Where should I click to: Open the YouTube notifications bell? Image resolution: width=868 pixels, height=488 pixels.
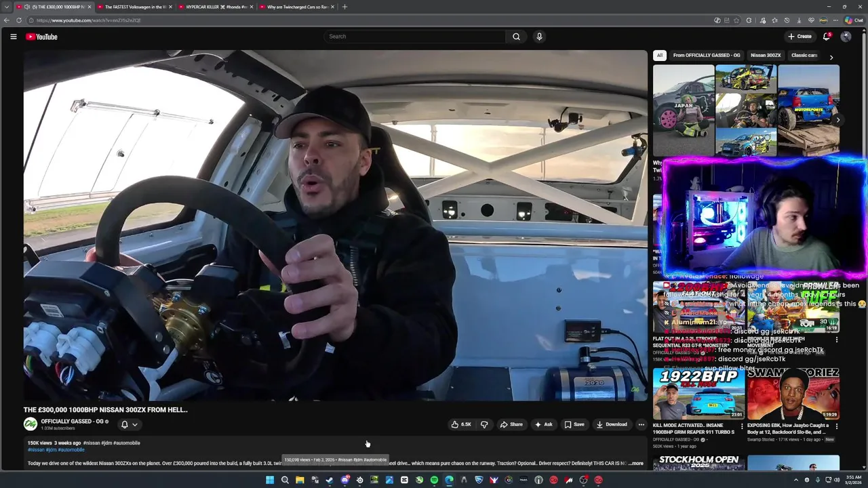[827, 37]
